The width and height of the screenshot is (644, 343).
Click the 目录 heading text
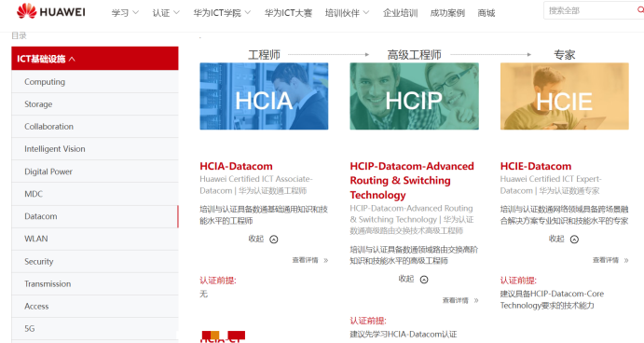(19, 35)
